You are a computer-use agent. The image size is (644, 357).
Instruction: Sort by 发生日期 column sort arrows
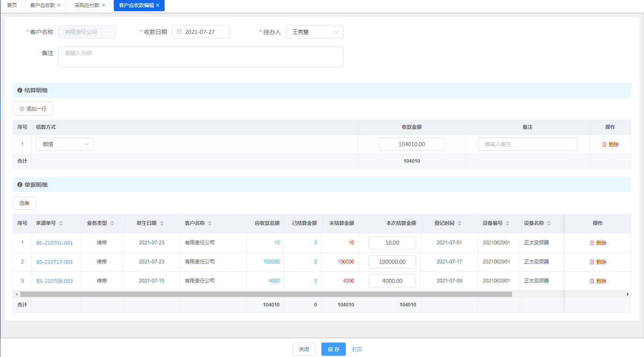tap(162, 223)
